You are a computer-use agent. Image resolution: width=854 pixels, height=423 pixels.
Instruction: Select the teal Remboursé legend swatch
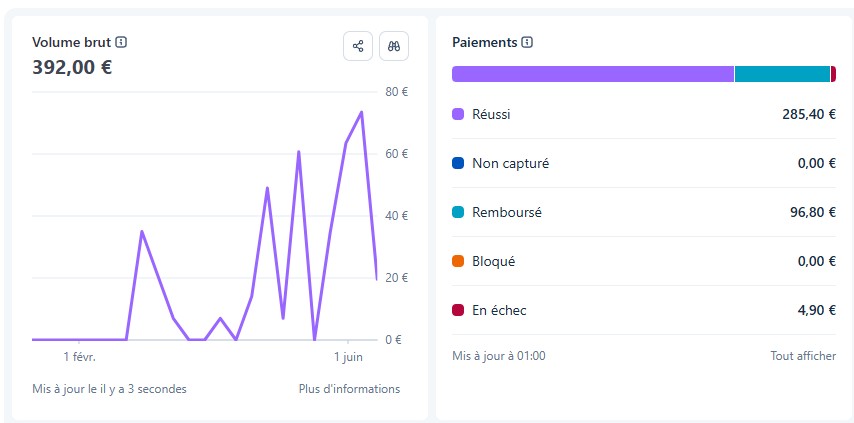[x=458, y=212]
